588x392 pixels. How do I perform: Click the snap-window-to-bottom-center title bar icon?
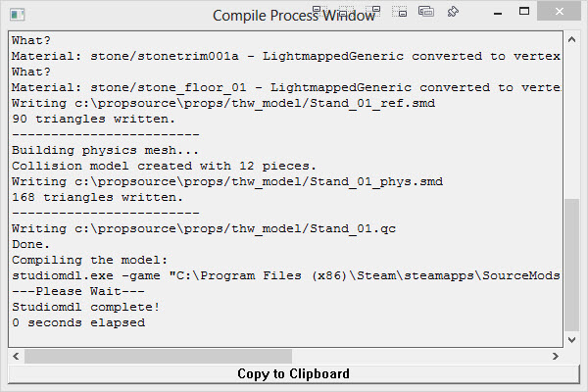click(347, 12)
